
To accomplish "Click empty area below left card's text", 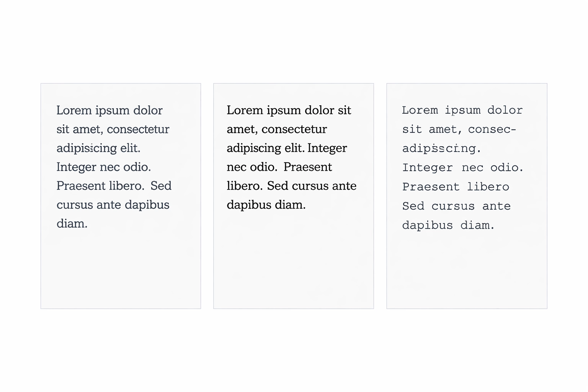I will pyautogui.click(x=121, y=268).
